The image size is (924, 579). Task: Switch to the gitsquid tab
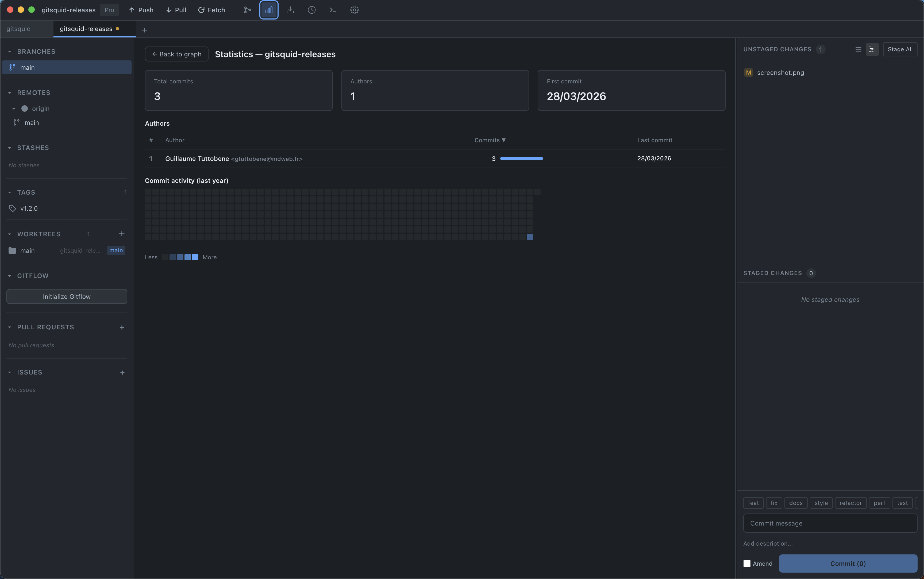18,28
